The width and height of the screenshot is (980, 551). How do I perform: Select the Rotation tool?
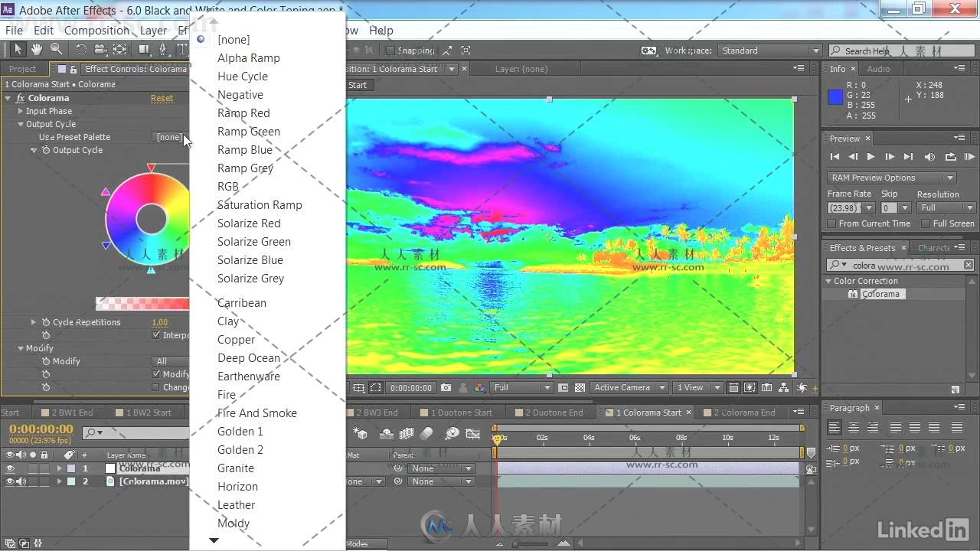point(80,50)
